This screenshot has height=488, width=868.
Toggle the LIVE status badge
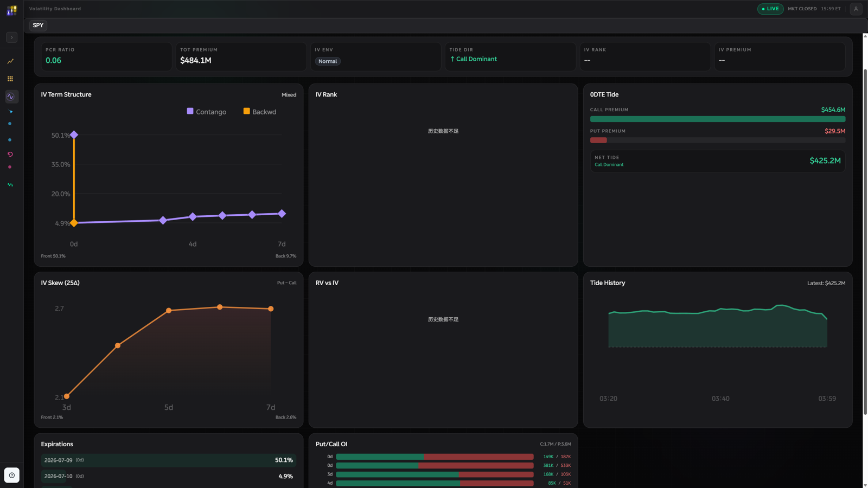pyautogui.click(x=770, y=9)
